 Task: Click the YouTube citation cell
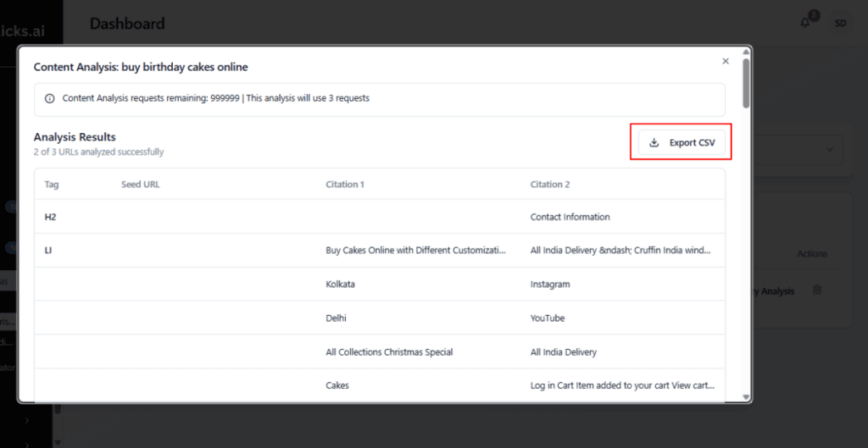tap(547, 318)
